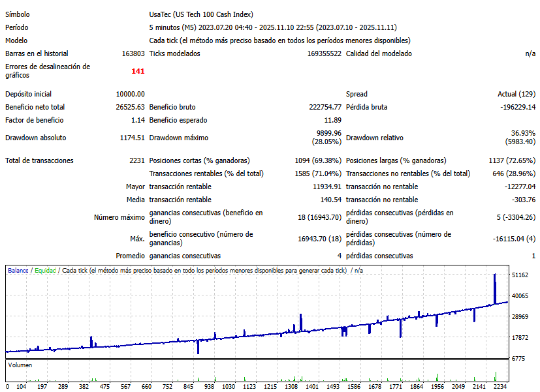Select the Depósito inicial value 10000.00
Screen dimensions: 540x392
click(130, 95)
